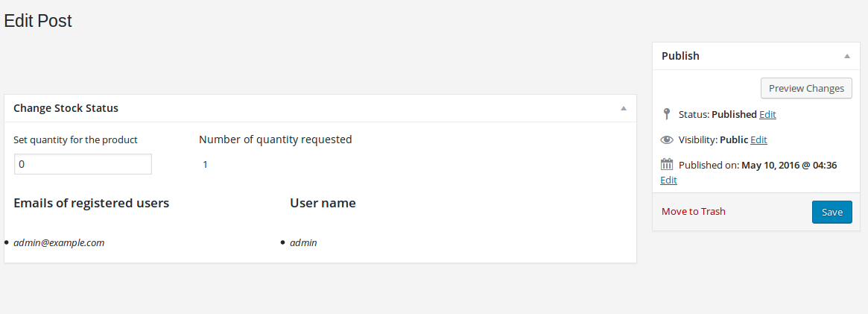The height and width of the screenshot is (314, 868).
Task: Click the Change Stock Status panel title
Action: click(x=66, y=109)
